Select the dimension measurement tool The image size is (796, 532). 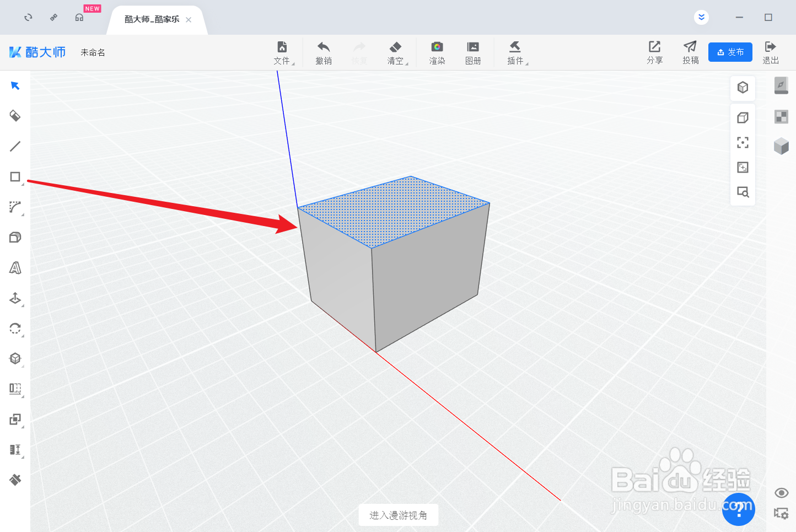coord(15,449)
